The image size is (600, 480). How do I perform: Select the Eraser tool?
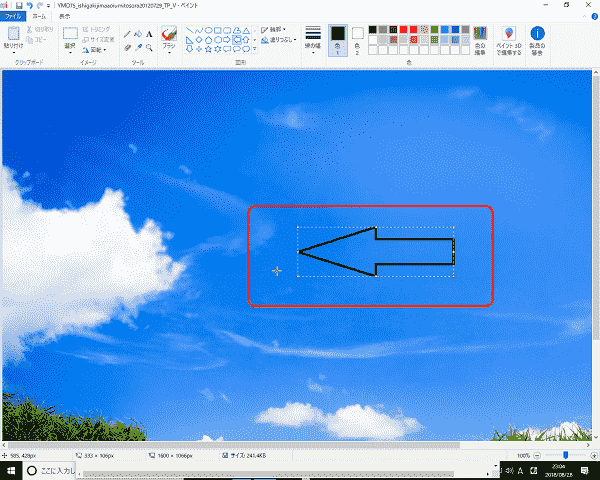pyautogui.click(x=127, y=47)
